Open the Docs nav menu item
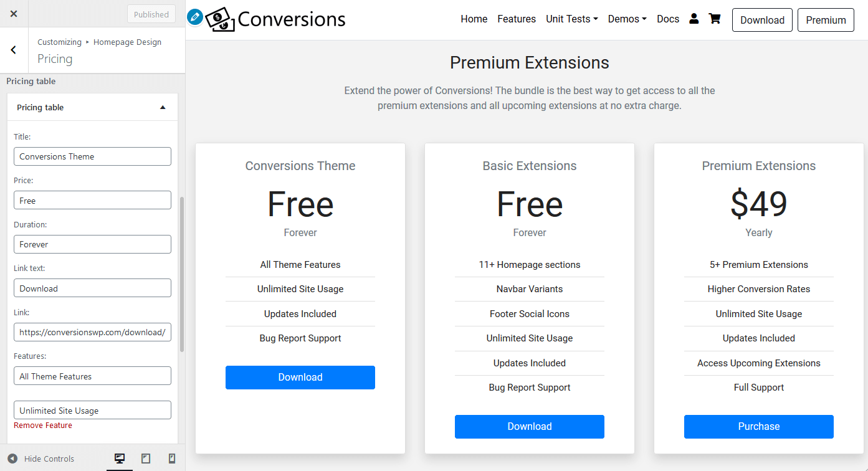This screenshot has height=471, width=868. pyautogui.click(x=668, y=19)
